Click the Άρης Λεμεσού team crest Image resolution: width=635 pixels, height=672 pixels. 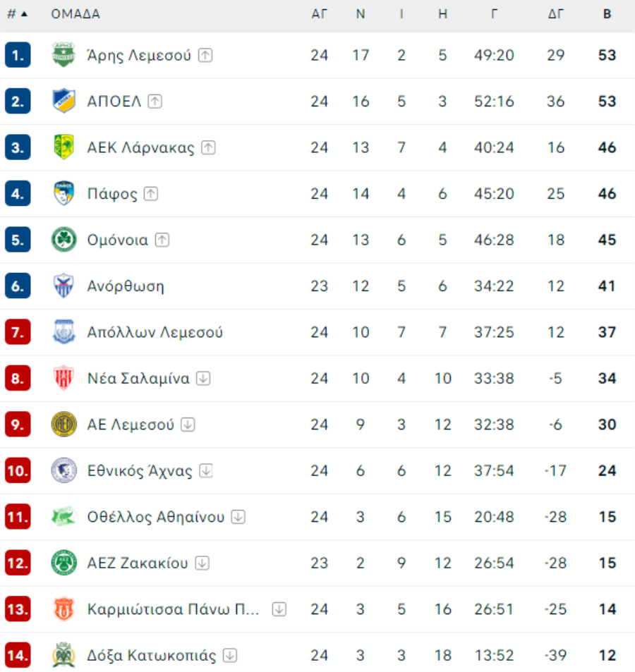64,55
